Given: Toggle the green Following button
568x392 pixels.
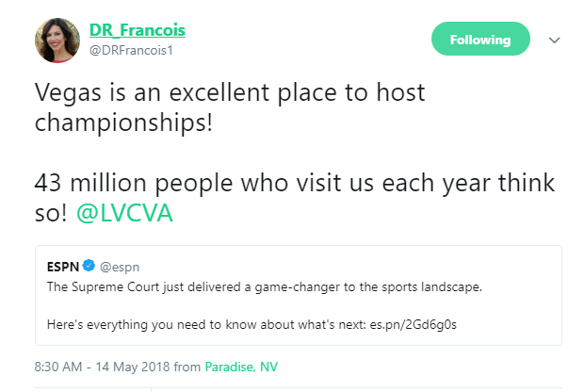Looking at the screenshot, I should (479, 40).
